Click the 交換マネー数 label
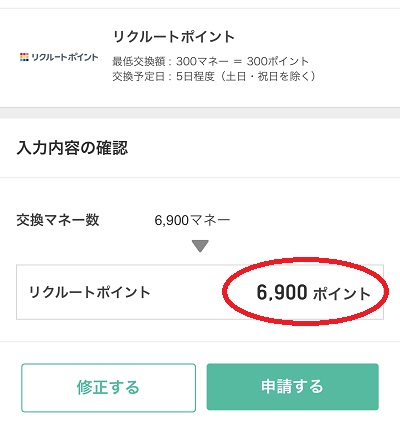 tap(58, 220)
